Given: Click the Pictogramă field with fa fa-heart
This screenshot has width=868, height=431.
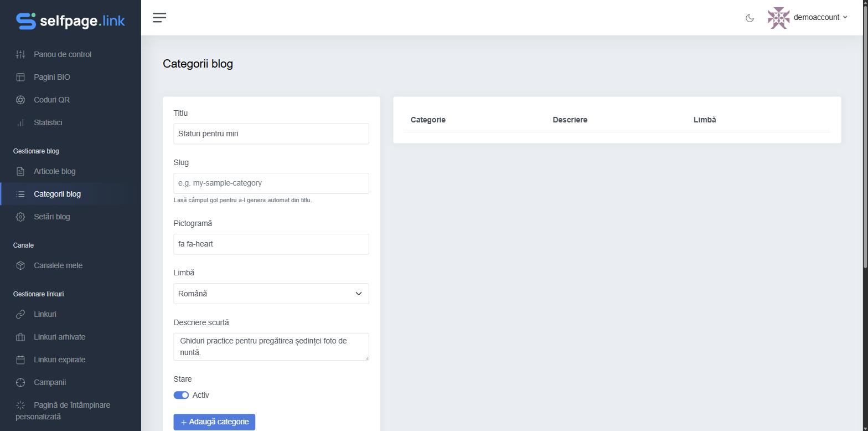Looking at the screenshot, I should coord(271,244).
